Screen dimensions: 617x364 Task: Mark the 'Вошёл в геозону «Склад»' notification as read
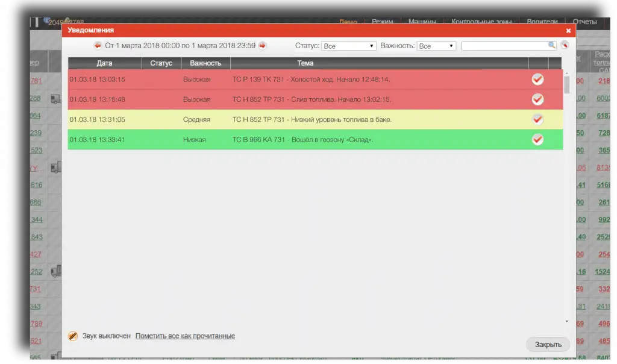[537, 139]
